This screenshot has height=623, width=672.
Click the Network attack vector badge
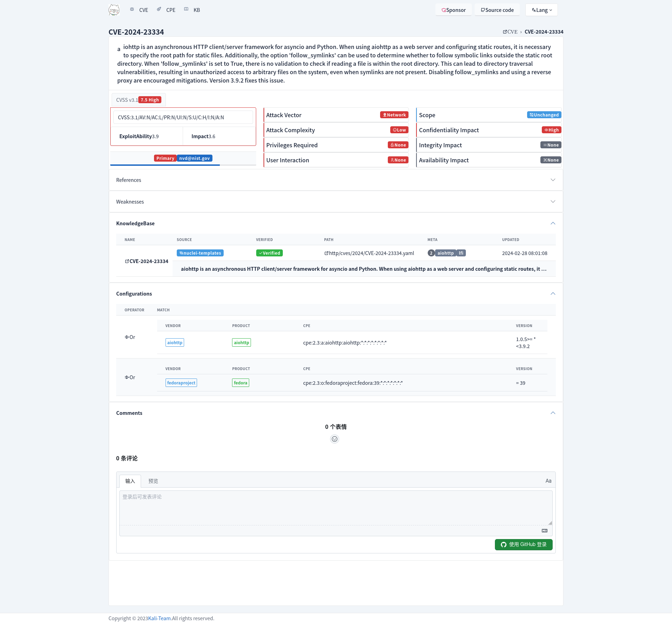(x=394, y=115)
